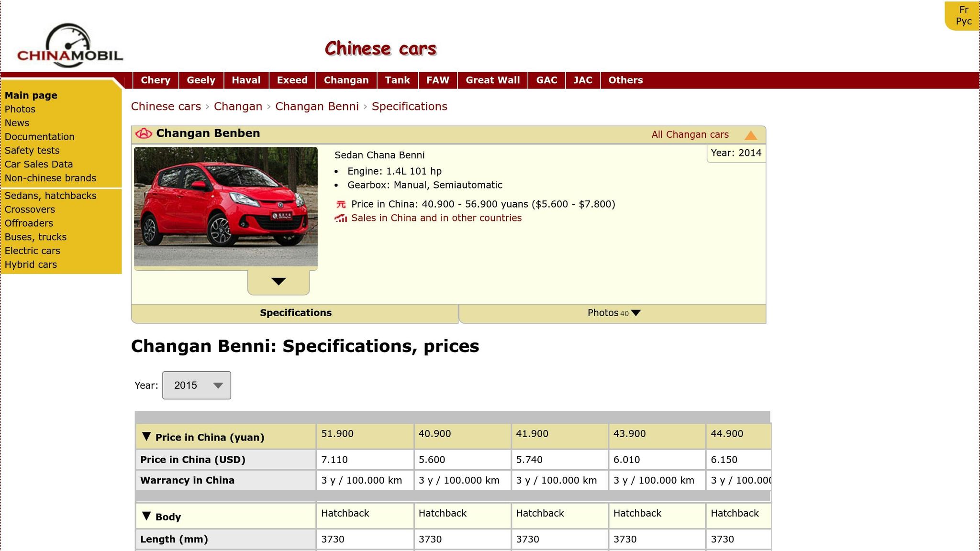Expand the Photos 40 dropdown tab

(612, 313)
